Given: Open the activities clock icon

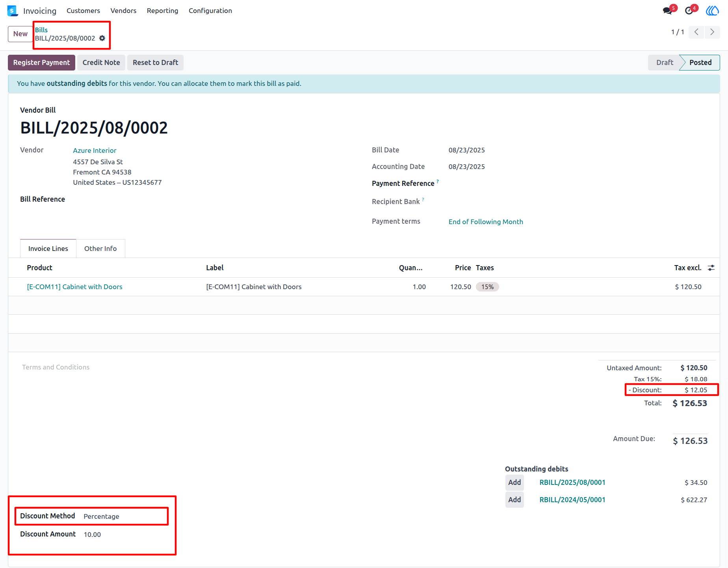Looking at the screenshot, I should click(x=689, y=11).
